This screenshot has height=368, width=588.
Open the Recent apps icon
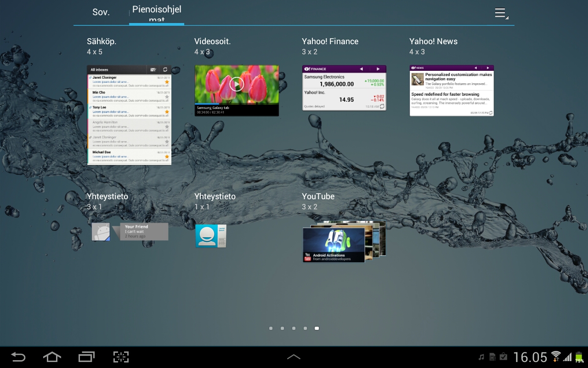(86, 357)
